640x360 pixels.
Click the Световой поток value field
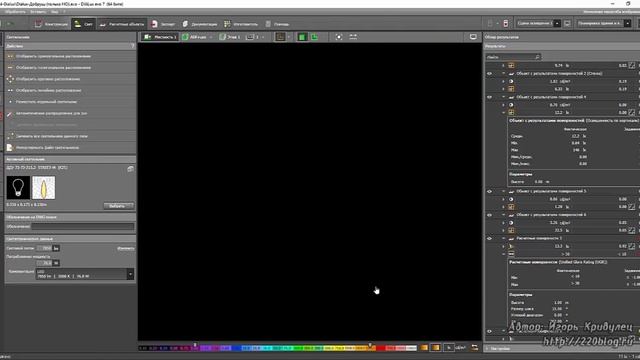[44, 248]
